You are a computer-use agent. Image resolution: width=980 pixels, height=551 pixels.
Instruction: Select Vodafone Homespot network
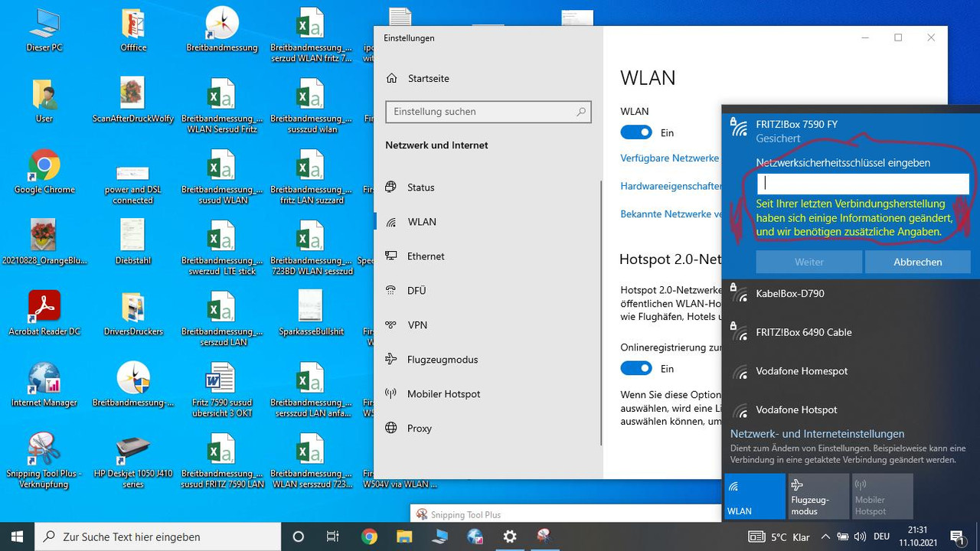[x=851, y=371]
